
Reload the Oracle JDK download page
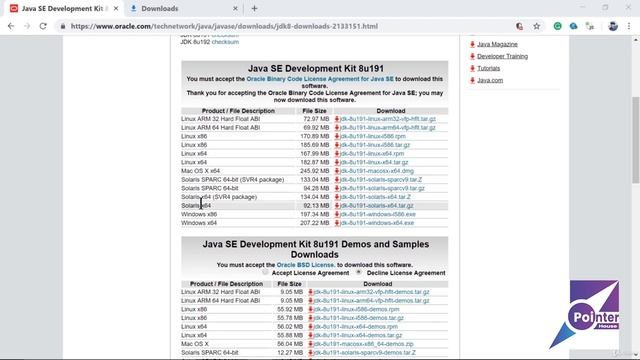[43, 26]
